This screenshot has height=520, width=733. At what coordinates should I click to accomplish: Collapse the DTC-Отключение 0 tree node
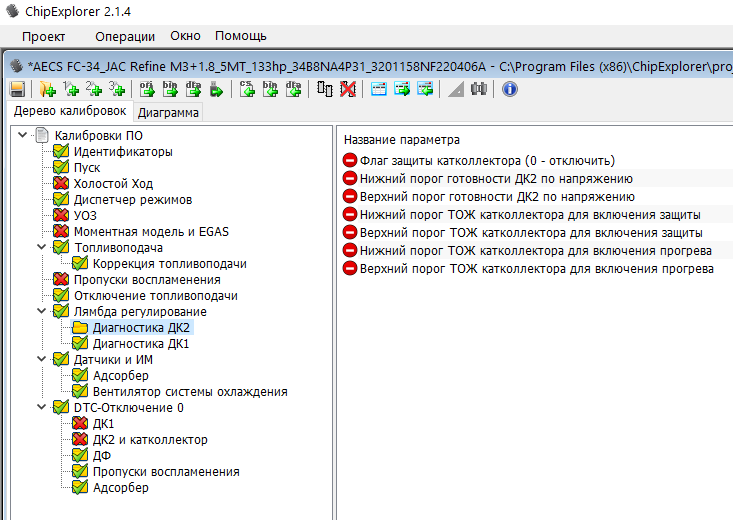click(42, 408)
